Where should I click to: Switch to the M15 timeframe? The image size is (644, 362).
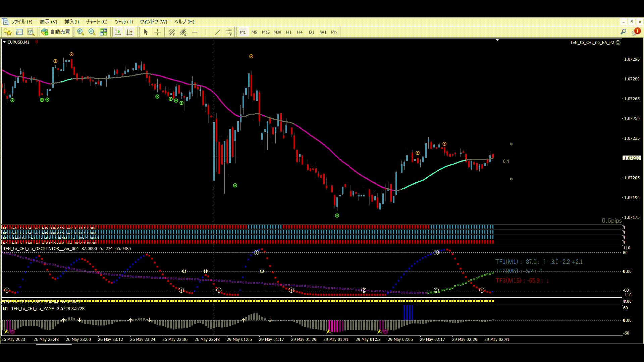(266, 32)
